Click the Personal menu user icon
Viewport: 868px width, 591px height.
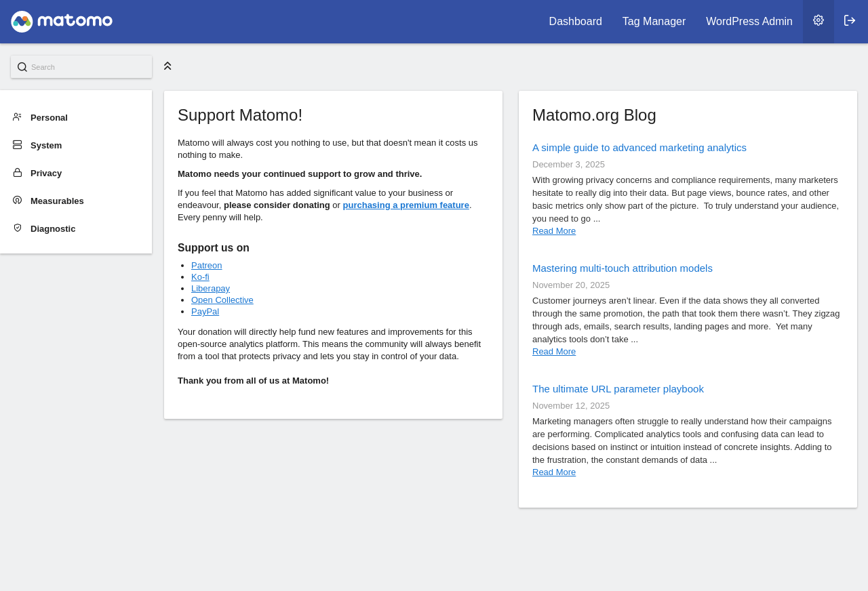tap(18, 117)
